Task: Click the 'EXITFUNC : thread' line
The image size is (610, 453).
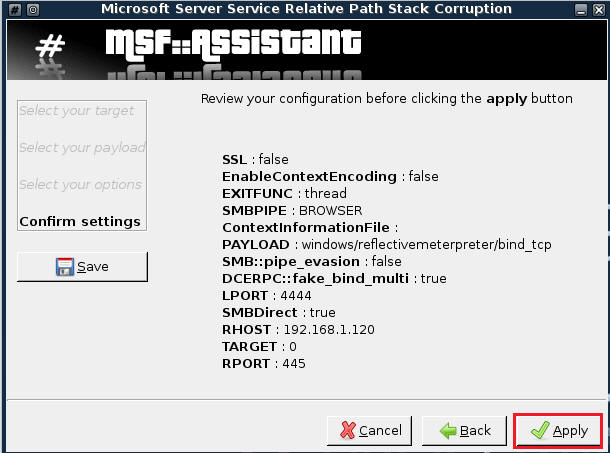Action: pos(284,193)
